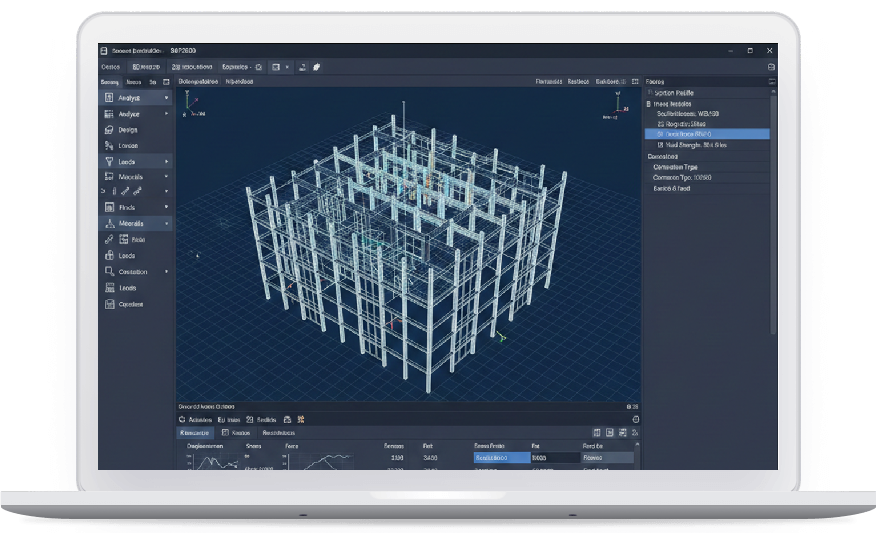Click the refresh icon in the bottom toolbar
The image size is (876, 533).
[182, 420]
